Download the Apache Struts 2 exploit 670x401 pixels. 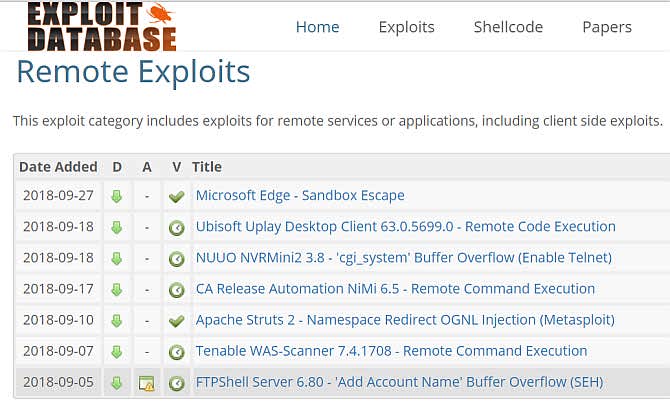click(117, 321)
